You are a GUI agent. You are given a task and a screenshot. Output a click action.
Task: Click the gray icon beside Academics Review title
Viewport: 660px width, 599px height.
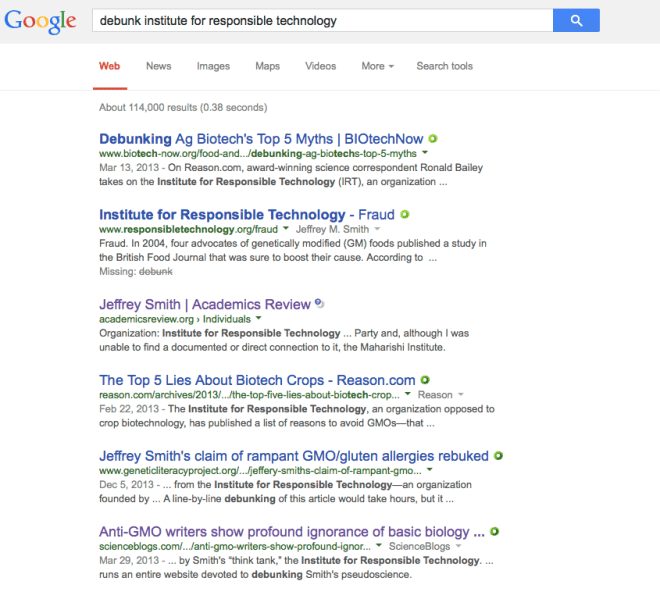point(318,303)
